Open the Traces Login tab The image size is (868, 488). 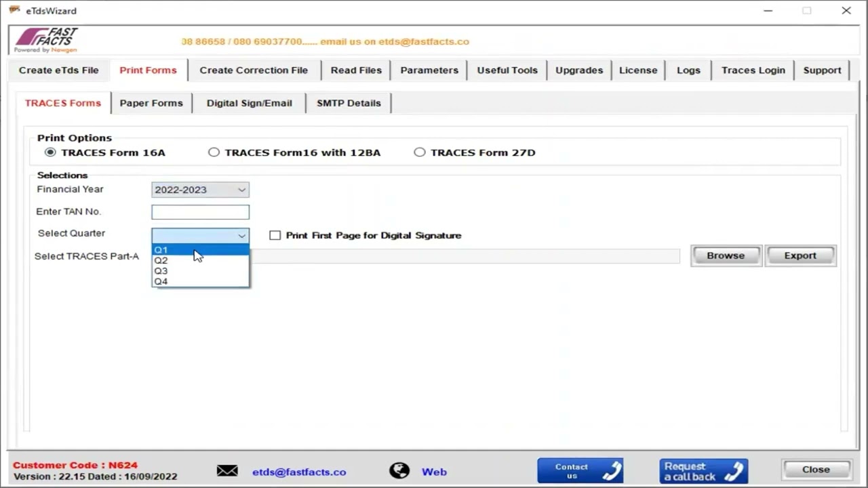point(753,70)
